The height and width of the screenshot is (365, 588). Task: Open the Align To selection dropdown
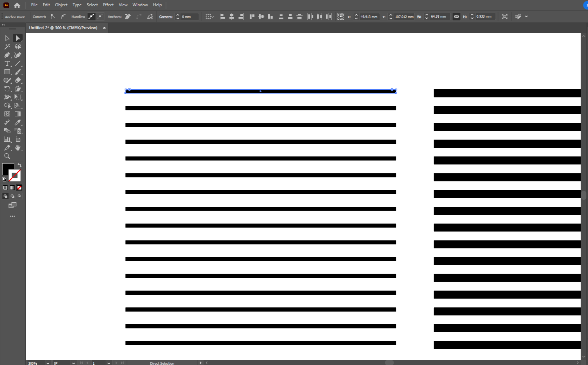tap(210, 17)
